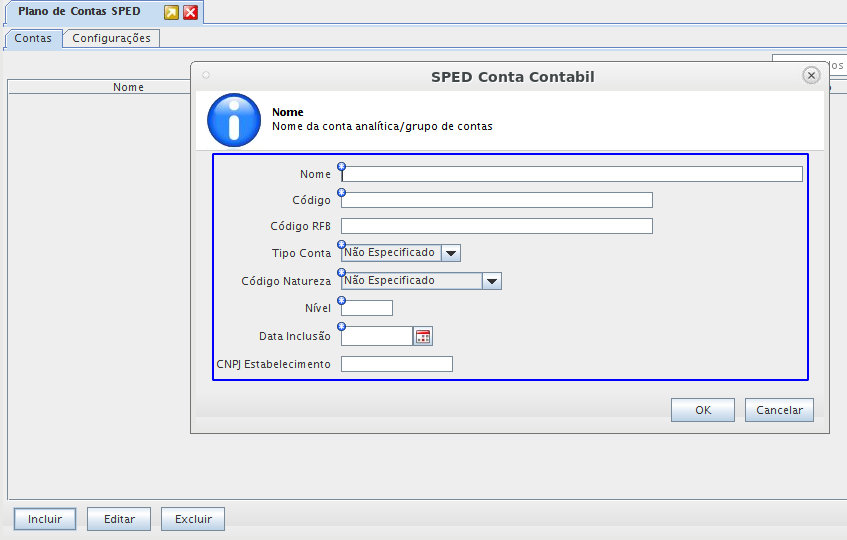Image resolution: width=847 pixels, height=540 pixels.
Task: Close the Plano de Contas SPED tab
Action: pos(191,12)
